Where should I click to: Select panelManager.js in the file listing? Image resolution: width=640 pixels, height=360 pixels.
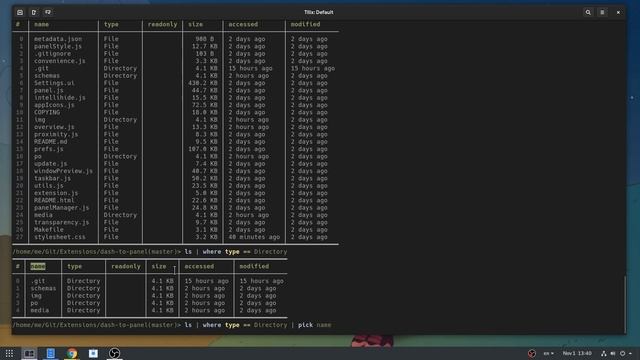[62, 208]
